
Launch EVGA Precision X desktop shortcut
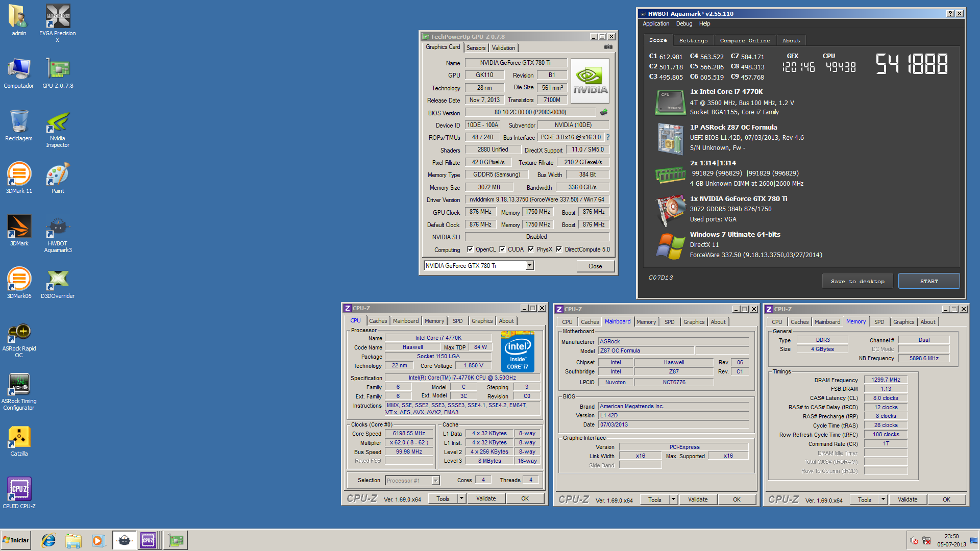coord(58,23)
